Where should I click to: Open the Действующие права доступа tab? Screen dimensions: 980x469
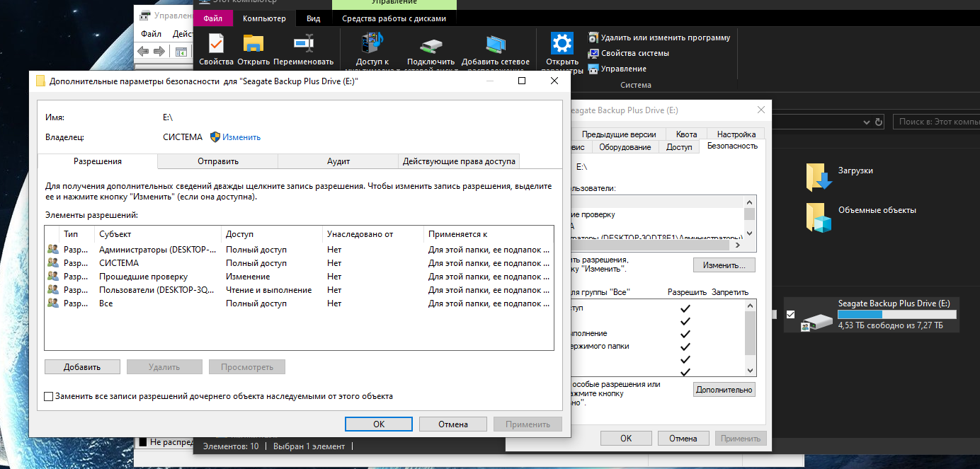click(x=459, y=161)
